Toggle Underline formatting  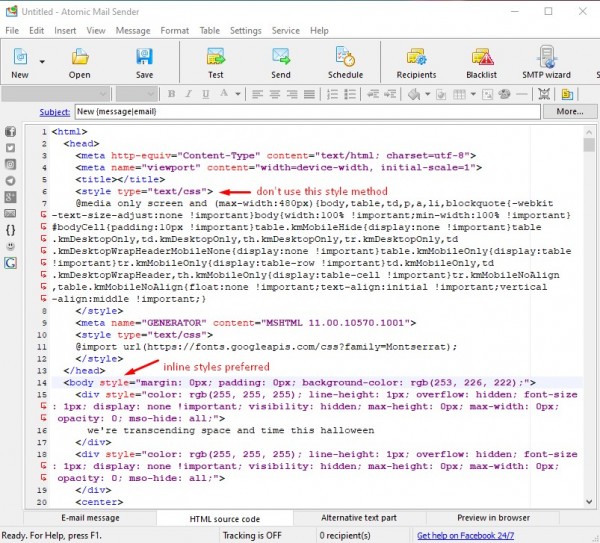coord(205,94)
